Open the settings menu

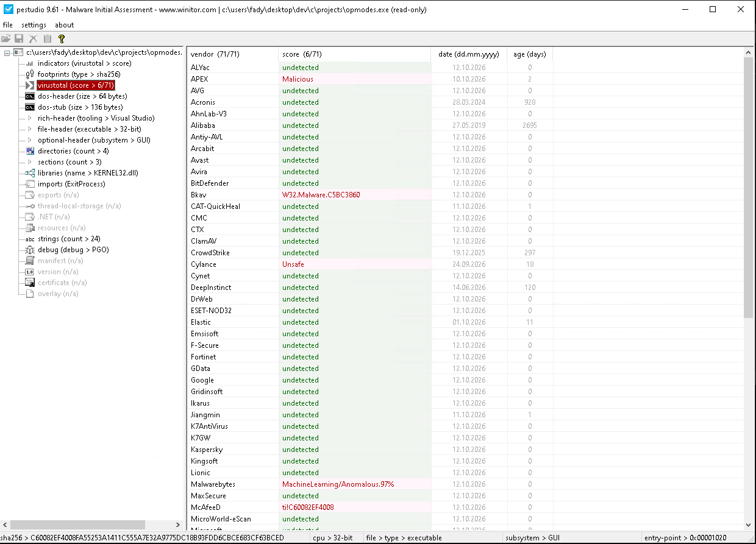point(34,25)
